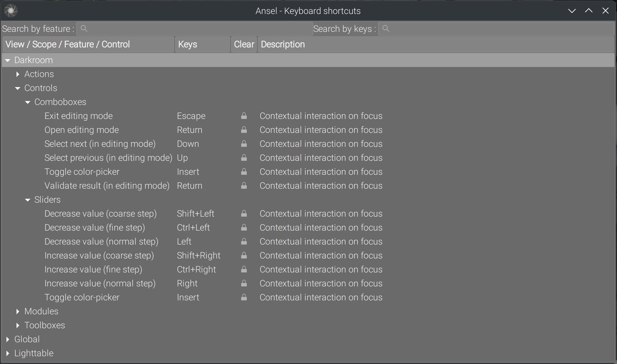Click lock icon for Exit editing mode

tap(244, 116)
